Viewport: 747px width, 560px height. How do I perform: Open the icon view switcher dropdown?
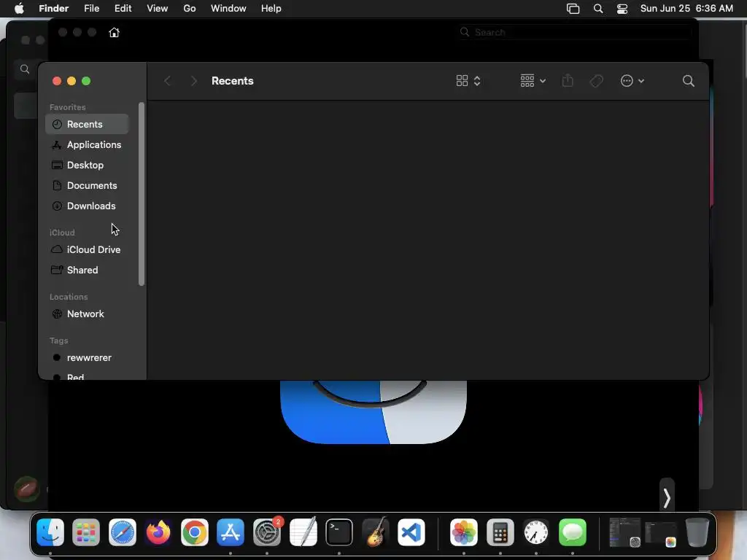click(x=468, y=81)
